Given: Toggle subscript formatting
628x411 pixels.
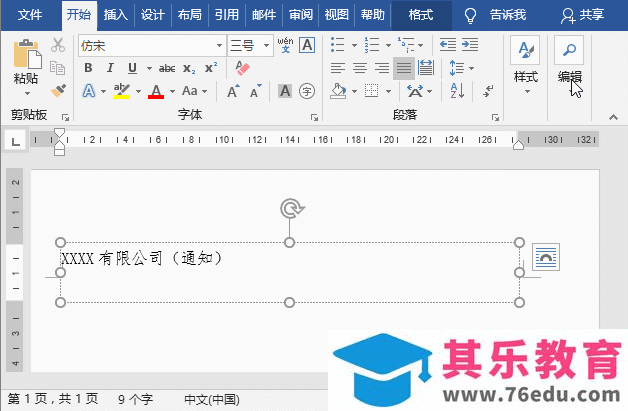Looking at the screenshot, I should [189, 68].
